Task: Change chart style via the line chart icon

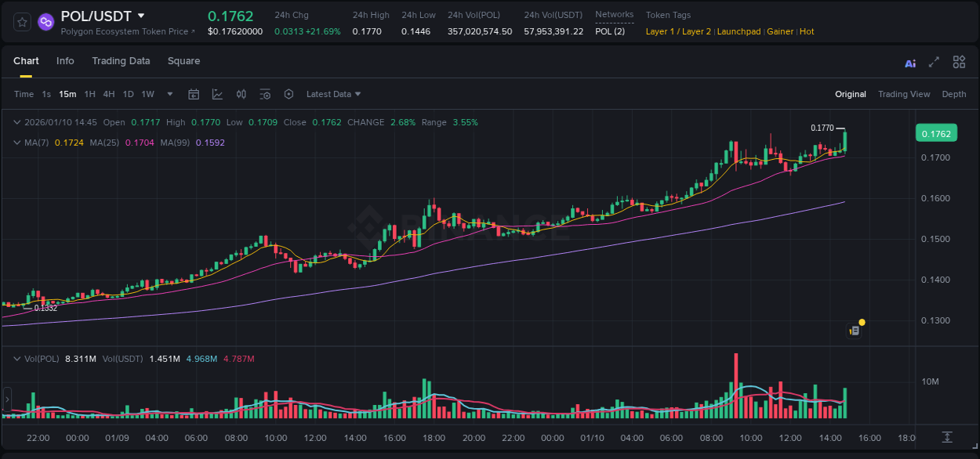Action: [217, 93]
